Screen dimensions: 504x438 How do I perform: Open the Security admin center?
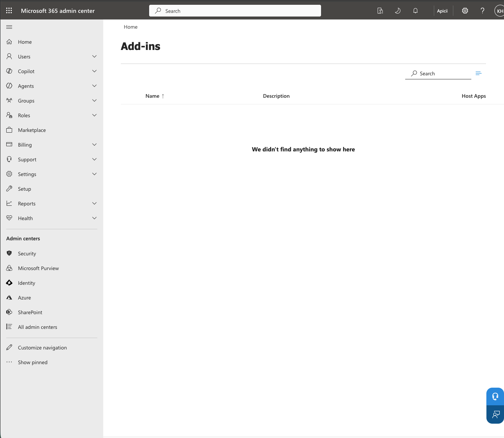click(x=51, y=254)
